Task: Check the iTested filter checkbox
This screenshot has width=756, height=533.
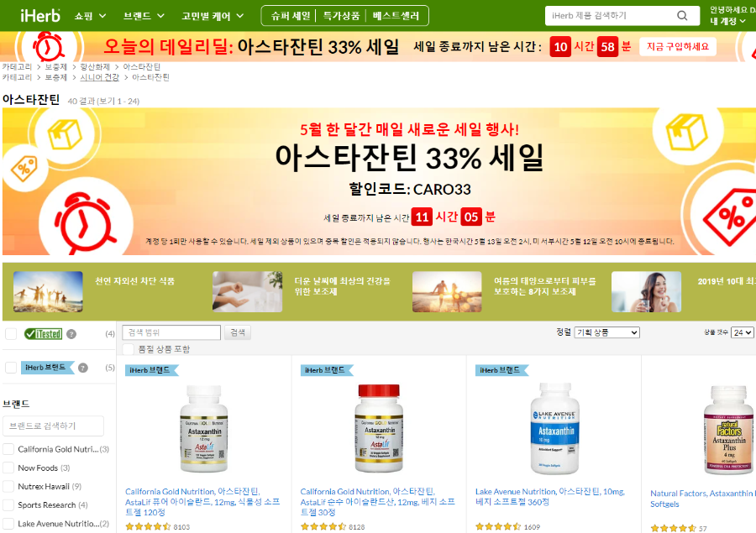Action: point(11,334)
